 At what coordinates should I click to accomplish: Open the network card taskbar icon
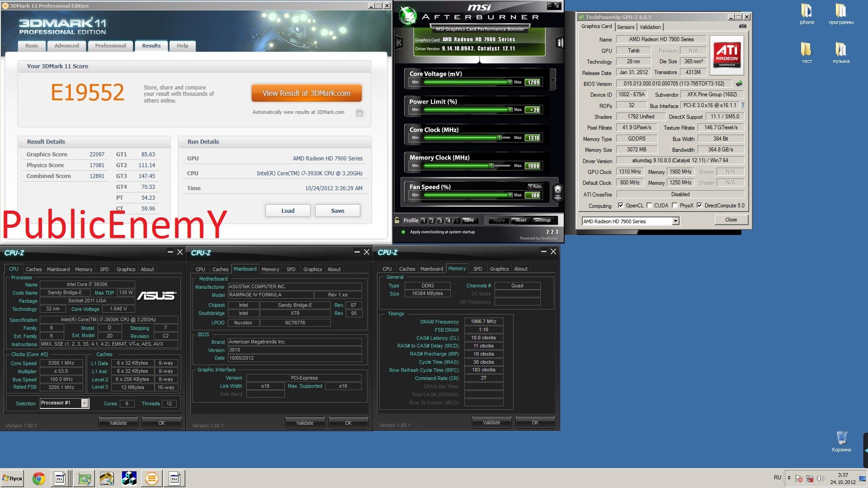click(x=84, y=479)
